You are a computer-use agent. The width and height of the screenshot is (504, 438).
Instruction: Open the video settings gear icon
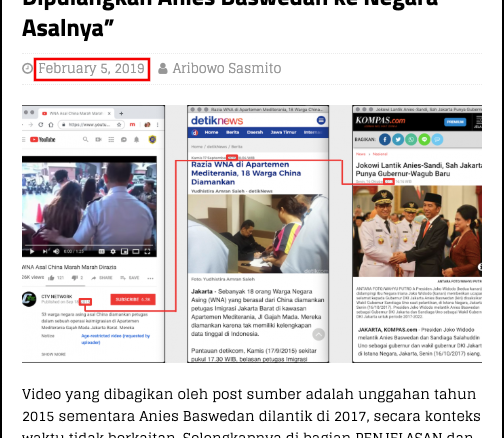pyautogui.click(x=113, y=252)
